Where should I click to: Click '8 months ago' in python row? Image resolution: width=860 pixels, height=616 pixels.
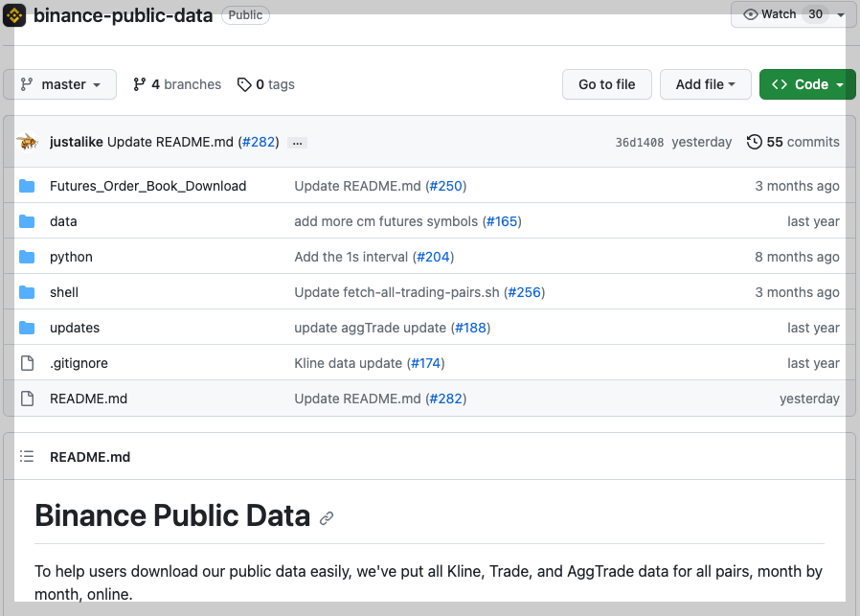pos(797,257)
